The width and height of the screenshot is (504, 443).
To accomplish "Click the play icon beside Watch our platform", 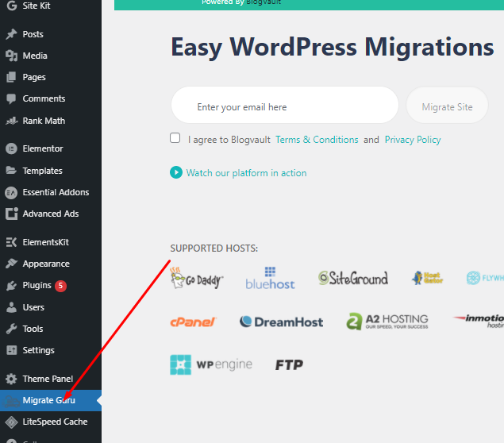I will click(x=176, y=172).
